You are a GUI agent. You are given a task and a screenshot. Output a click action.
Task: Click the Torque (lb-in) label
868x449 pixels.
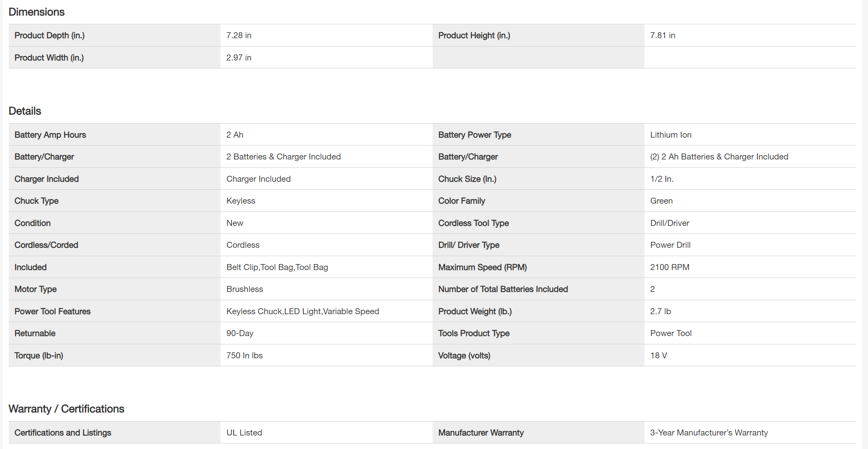pos(39,356)
